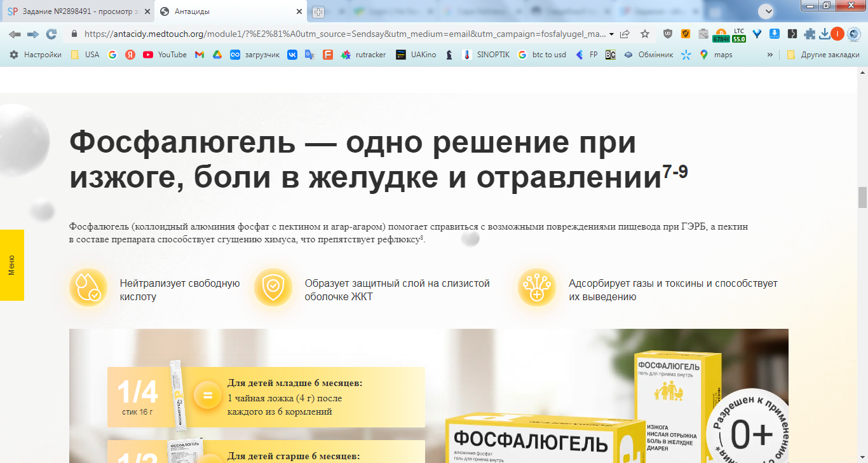Open the USA bookmarks folder
868x463 pixels.
(x=85, y=55)
